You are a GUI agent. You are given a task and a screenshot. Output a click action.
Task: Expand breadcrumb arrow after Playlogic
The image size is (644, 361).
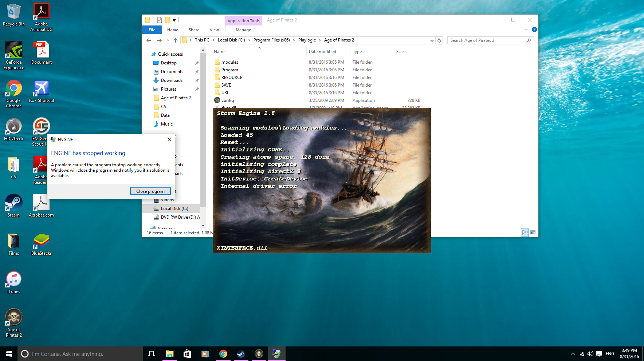320,40
